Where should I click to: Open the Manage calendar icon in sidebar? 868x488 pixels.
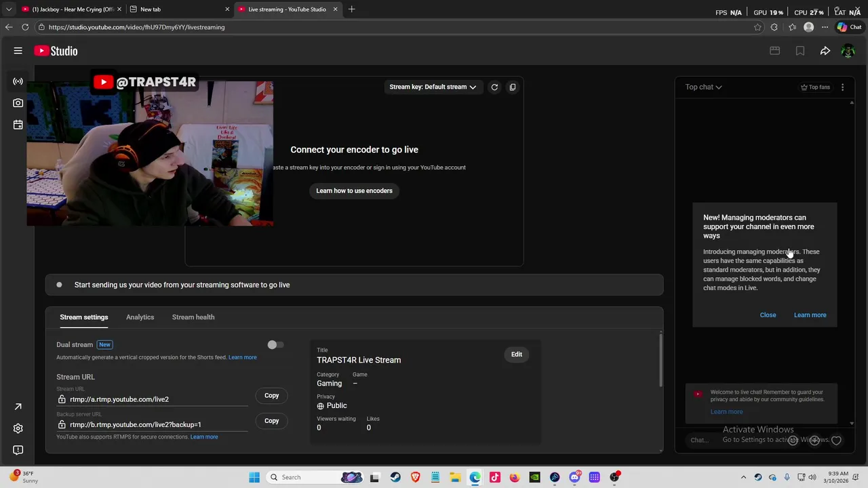(18, 125)
